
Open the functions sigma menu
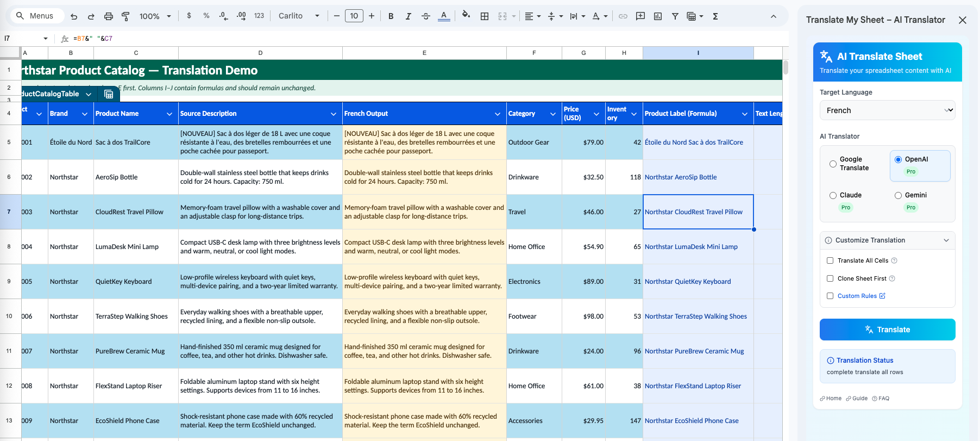click(x=715, y=16)
